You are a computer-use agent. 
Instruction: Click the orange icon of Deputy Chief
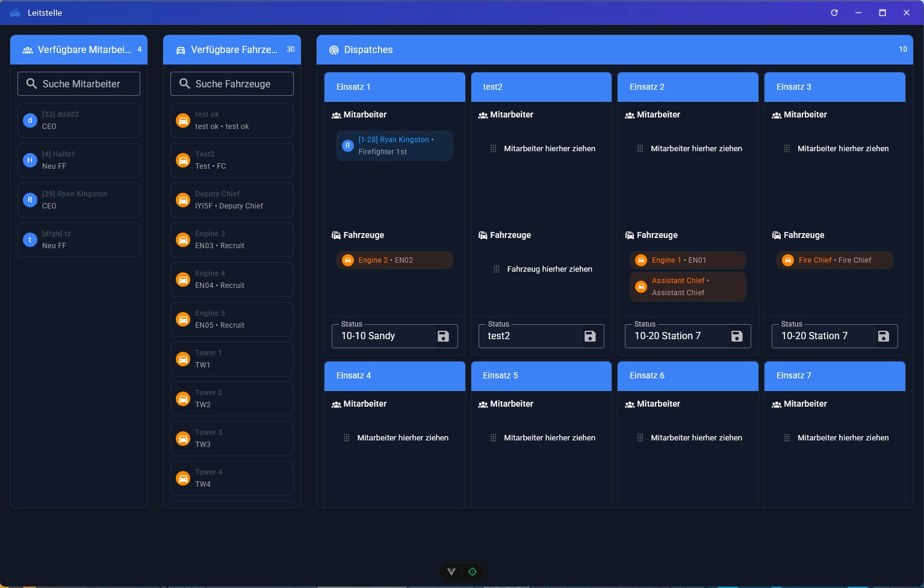pos(183,200)
